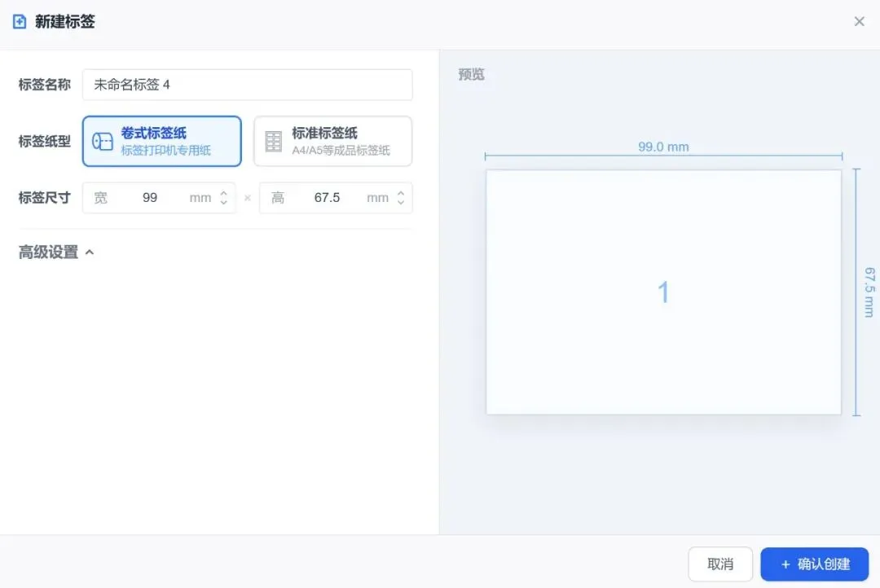Close the 新建标签 dialog

point(860,21)
